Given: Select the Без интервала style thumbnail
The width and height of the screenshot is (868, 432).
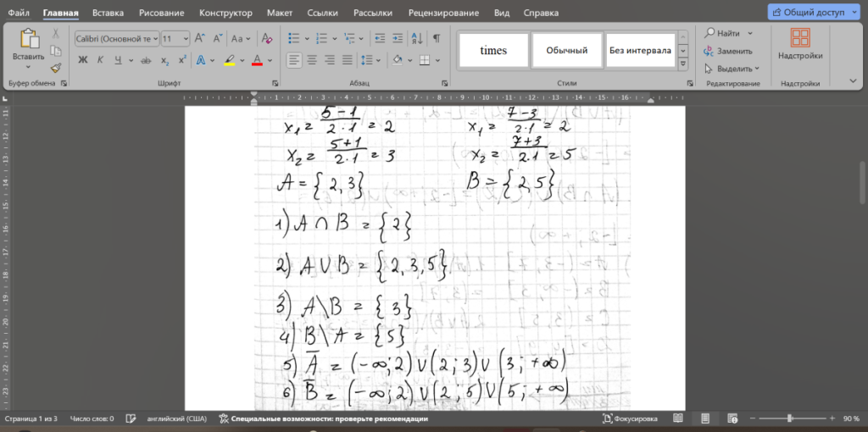Looking at the screenshot, I should click(641, 50).
